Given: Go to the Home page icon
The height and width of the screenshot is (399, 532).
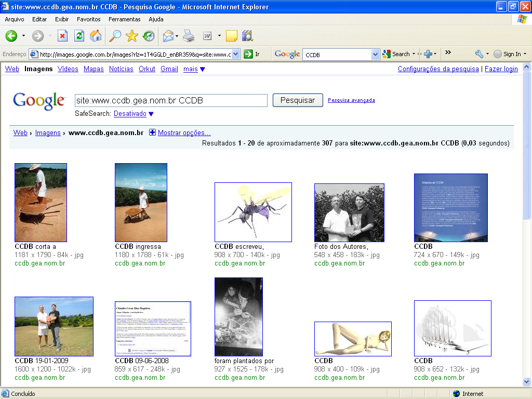Looking at the screenshot, I should (x=96, y=36).
